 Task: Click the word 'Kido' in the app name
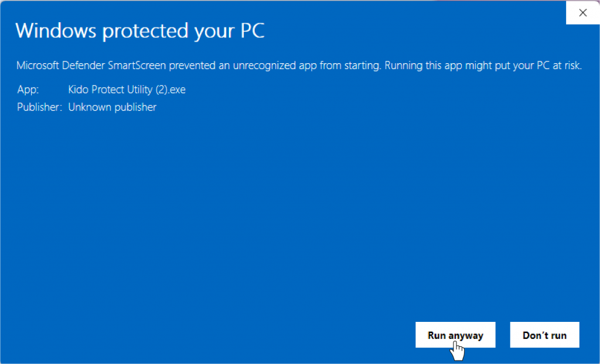point(79,90)
